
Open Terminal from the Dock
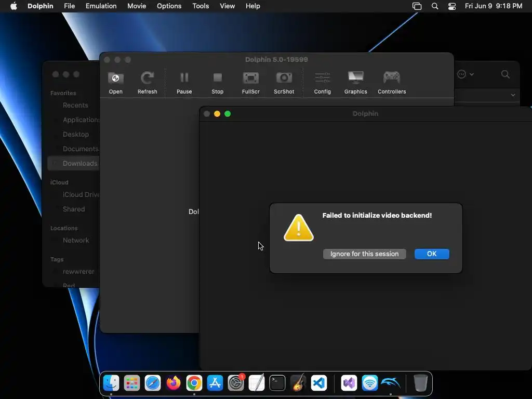[x=277, y=383]
